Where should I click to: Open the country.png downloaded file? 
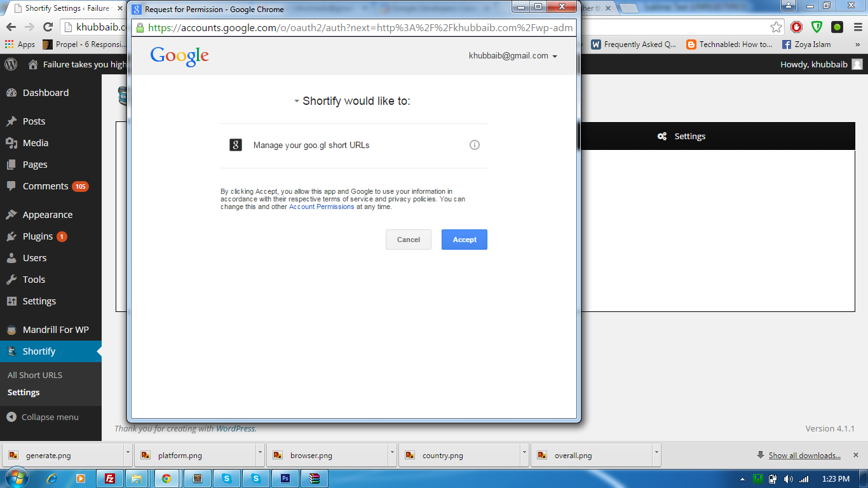point(460,455)
